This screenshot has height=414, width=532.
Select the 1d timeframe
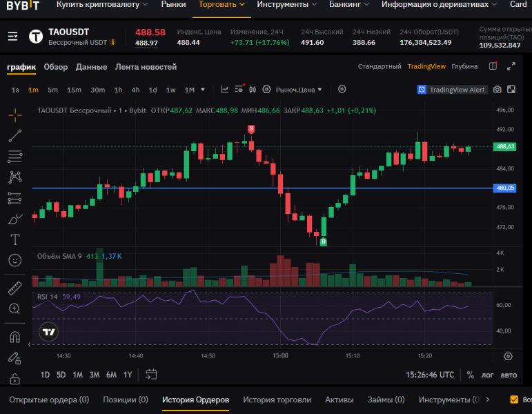pyautogui.click(x=152, y=90)
